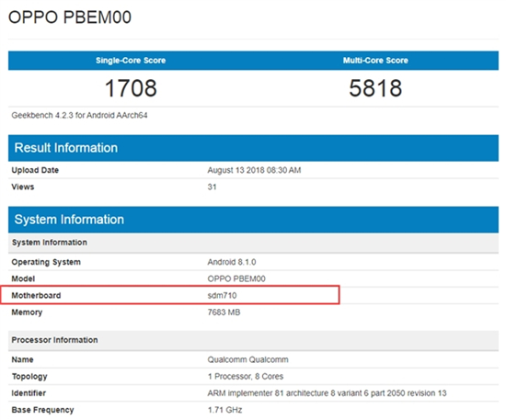
Task: Click the Result Information section header
Action: [253, 148]
